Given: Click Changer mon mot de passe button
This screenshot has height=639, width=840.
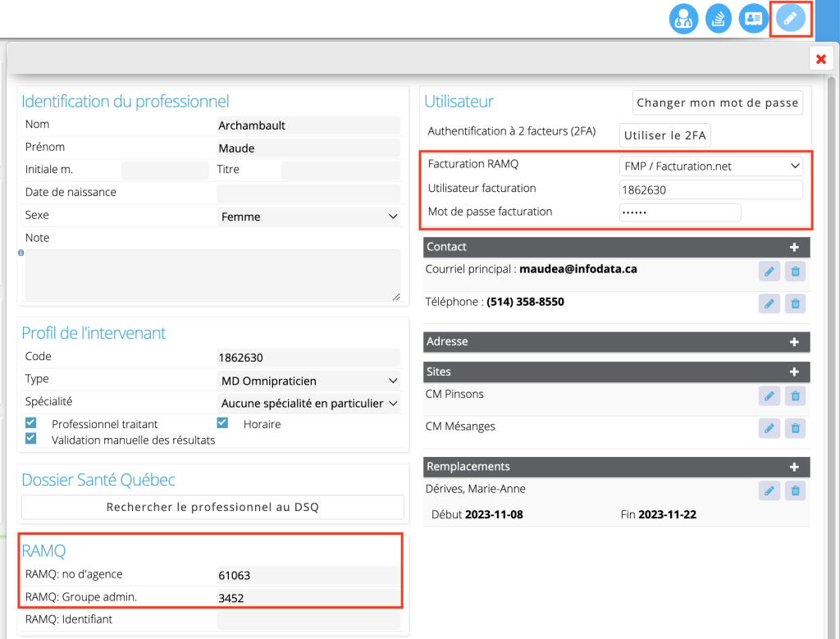Looking at the screenshot, I should (717, 103).
